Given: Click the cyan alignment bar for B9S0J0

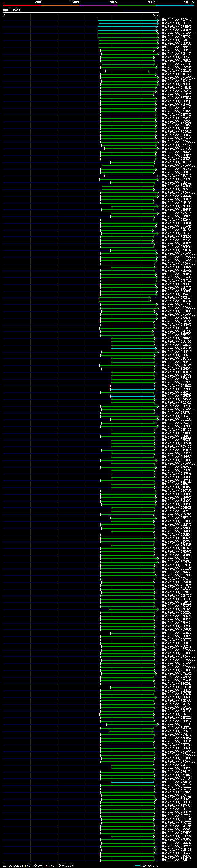Looking at the screenshot, I should [x=128, y=20].
